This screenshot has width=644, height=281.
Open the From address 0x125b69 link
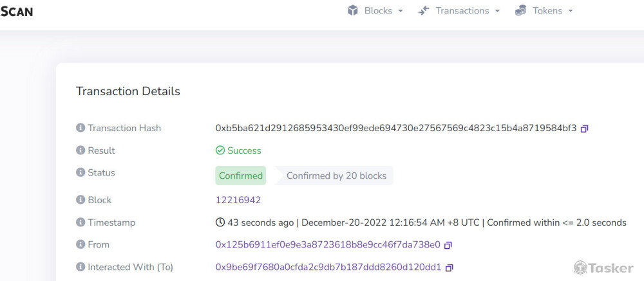coord(328,244)
